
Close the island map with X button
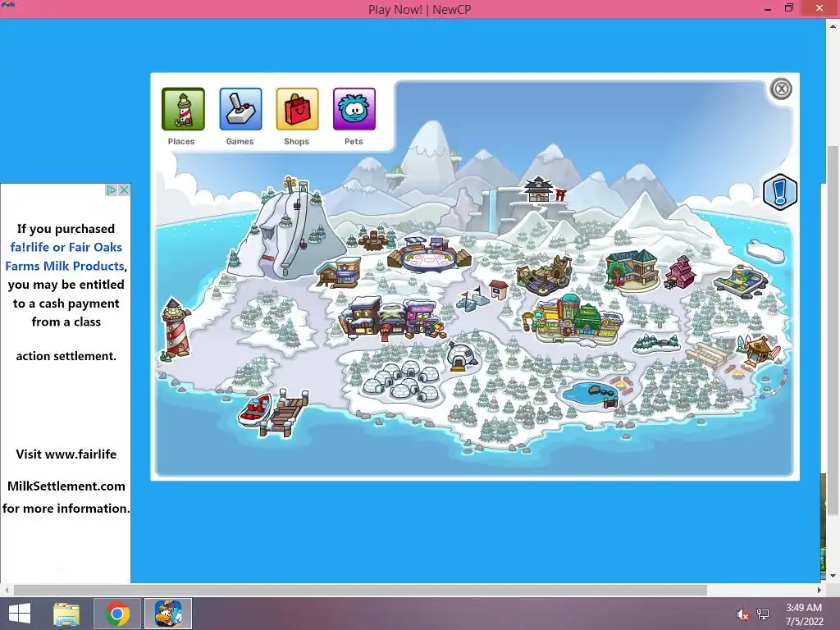point(781,89)
